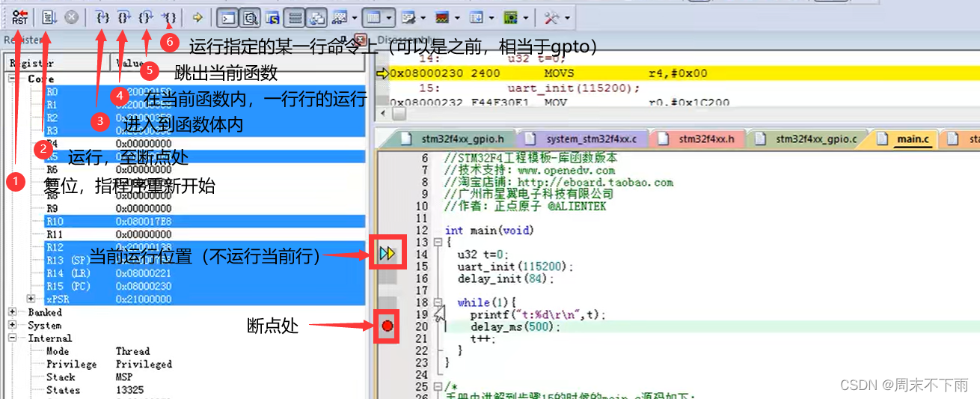Open the Toolbox dropdown arrow
This screenshot has height=399, width=980.
coord(567,17)
